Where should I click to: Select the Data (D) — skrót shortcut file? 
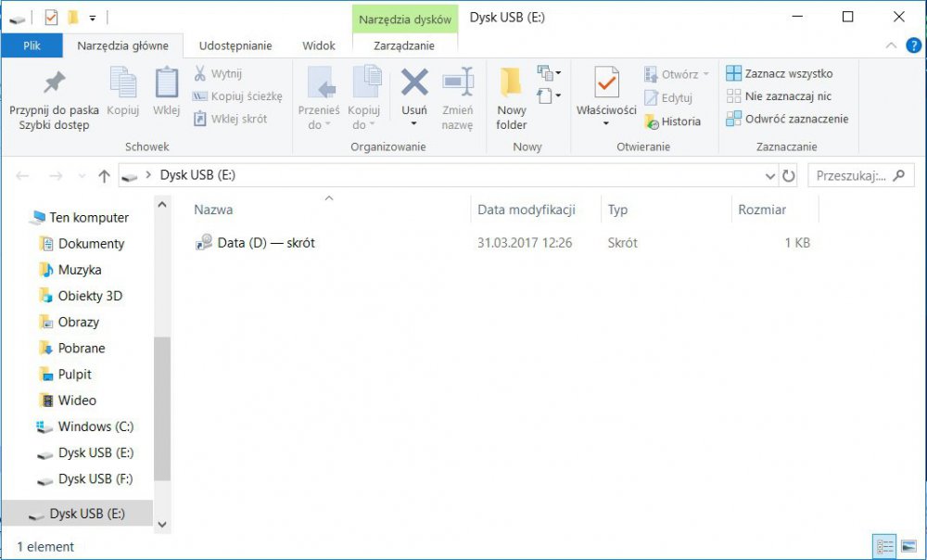click(265, 243)
